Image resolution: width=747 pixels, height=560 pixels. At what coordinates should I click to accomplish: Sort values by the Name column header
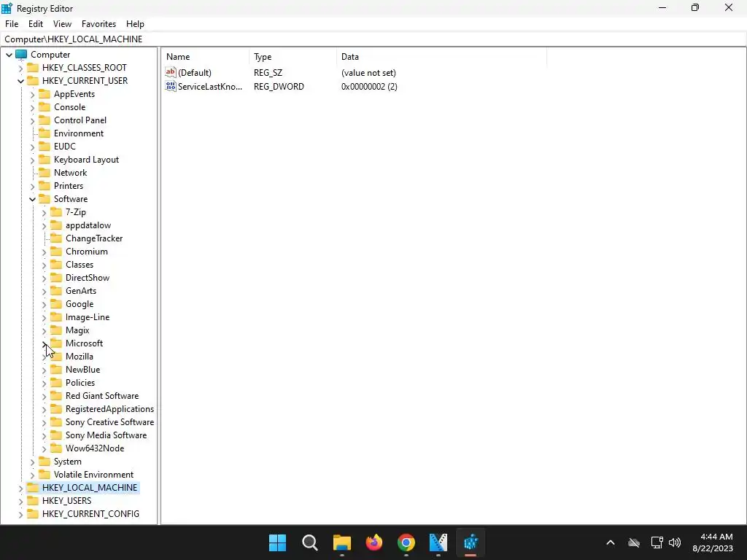point(205,57)
